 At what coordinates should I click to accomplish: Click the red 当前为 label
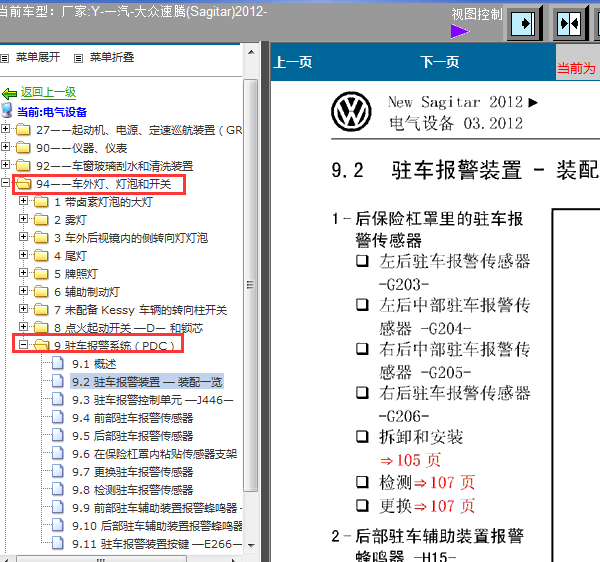point(576,68)
